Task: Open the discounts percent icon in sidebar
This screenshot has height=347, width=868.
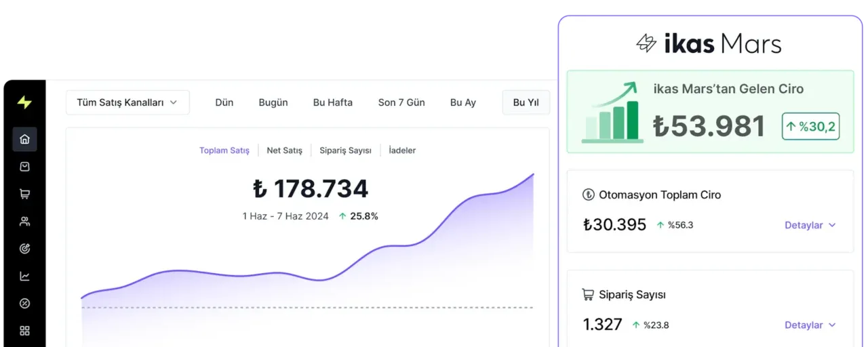Action: pyautogui.click(x=24, y=304)
